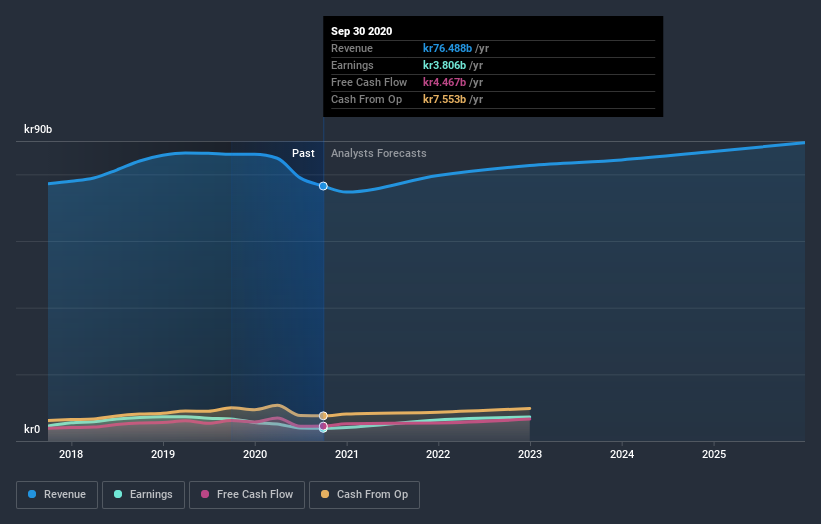Select the 2025 x-axis label
The height and width of the screenshot is (524, 821).
click(x=714, y=454)
